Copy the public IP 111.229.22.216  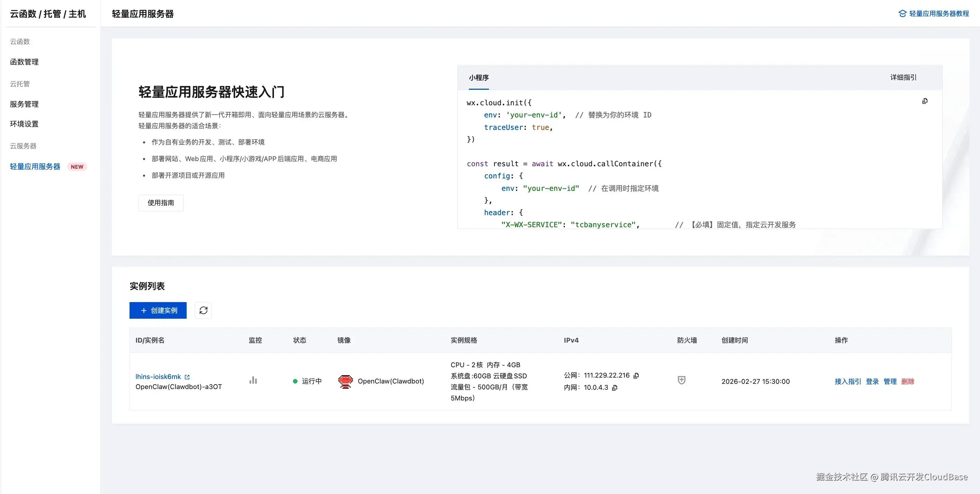(x=636, y=375)
